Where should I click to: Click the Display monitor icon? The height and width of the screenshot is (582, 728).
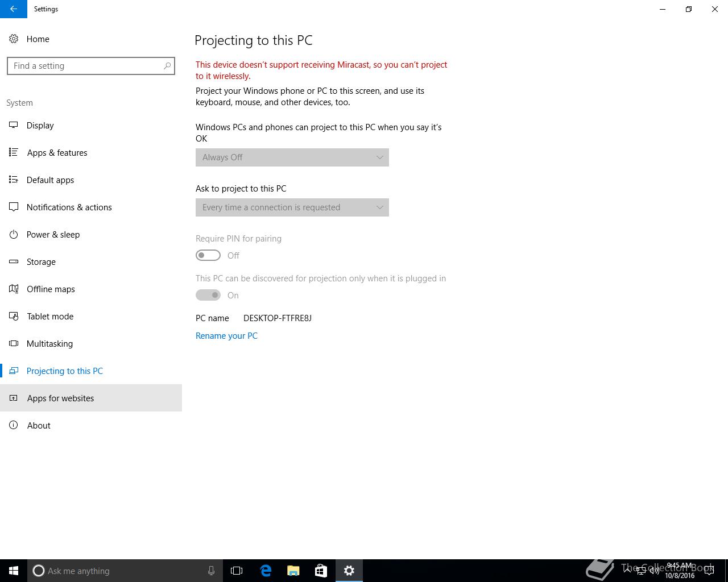[14, 125]
